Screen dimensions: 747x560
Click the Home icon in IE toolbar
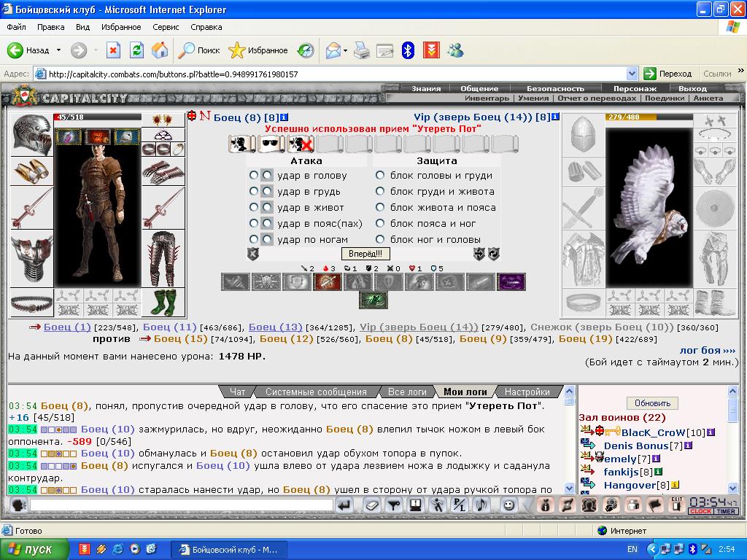click(x=160, y=50)
